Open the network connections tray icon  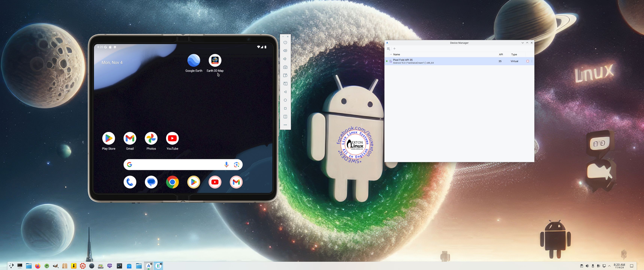[x=604, y=266]
